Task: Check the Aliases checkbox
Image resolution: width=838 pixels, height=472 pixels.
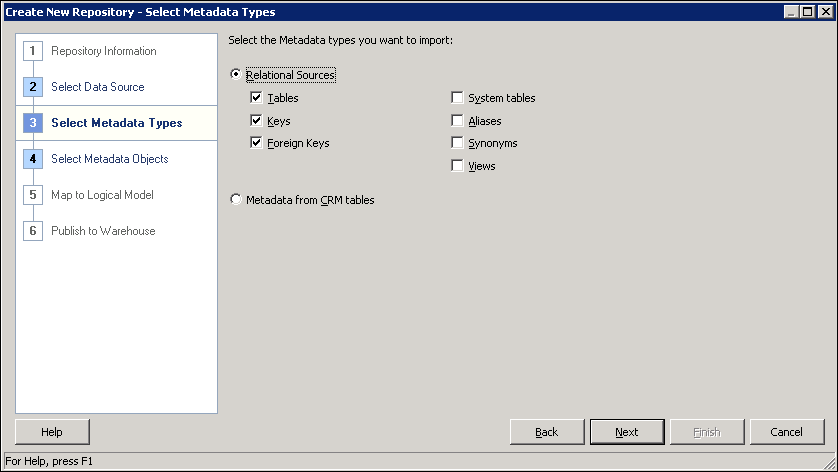Action: point(458,121)
